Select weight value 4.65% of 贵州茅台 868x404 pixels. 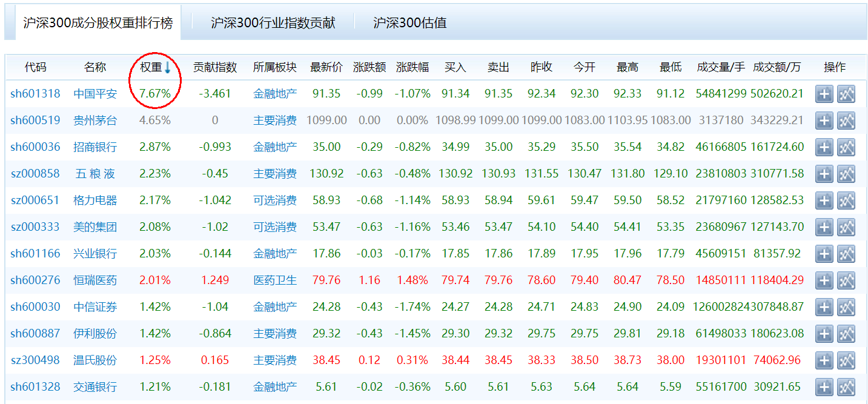point(155,121)
